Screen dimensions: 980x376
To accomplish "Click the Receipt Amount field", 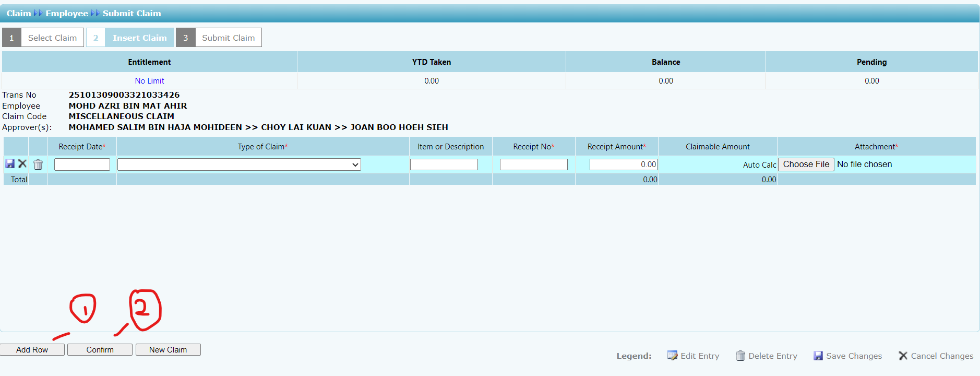I will point(623,165).
